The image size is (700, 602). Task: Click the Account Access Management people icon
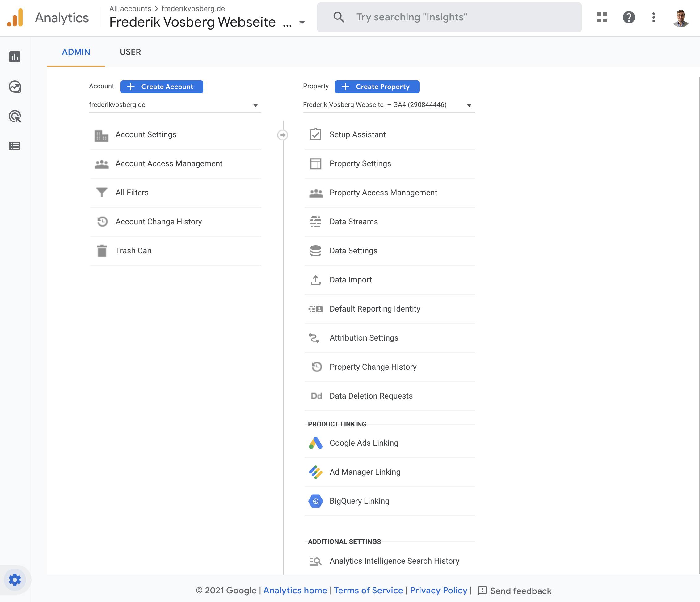pos(101,164)
